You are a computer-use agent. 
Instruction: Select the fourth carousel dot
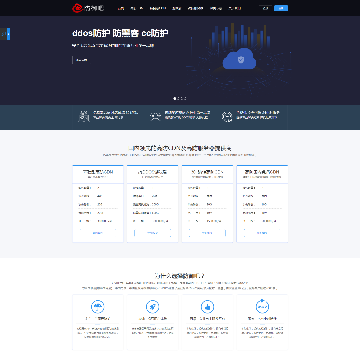[185, 98]
